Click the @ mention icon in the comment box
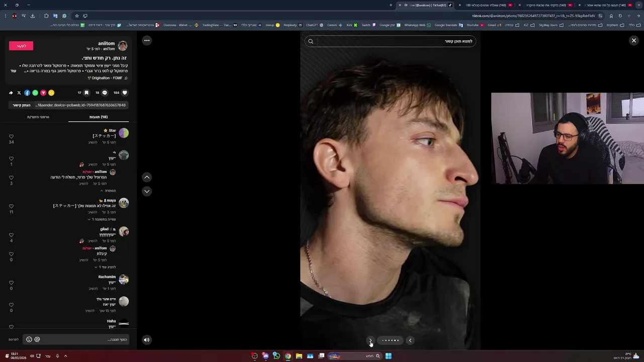 [37, 339]
